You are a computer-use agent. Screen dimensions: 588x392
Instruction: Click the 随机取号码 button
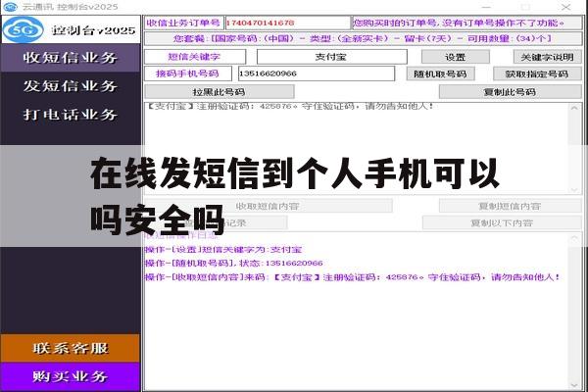click(440, 73)
